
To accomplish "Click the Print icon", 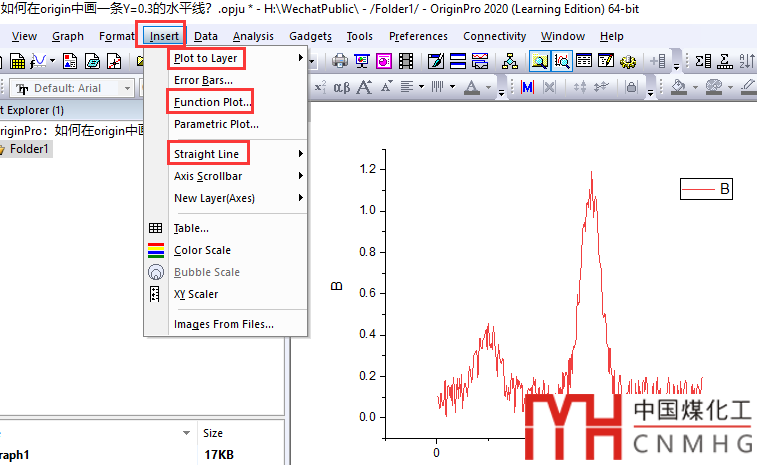I will click(340, 61).
